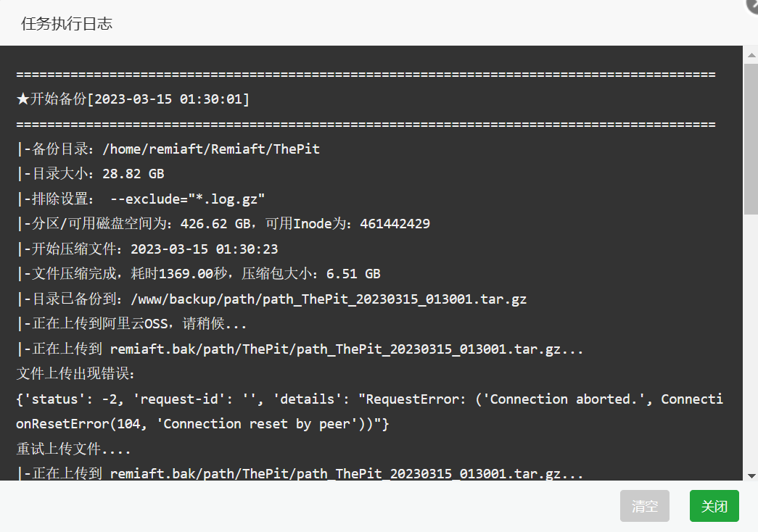Screen dimensions: 758x532
Task: Click the 排除设置 exclude line
Action: (x=141, y=199)
